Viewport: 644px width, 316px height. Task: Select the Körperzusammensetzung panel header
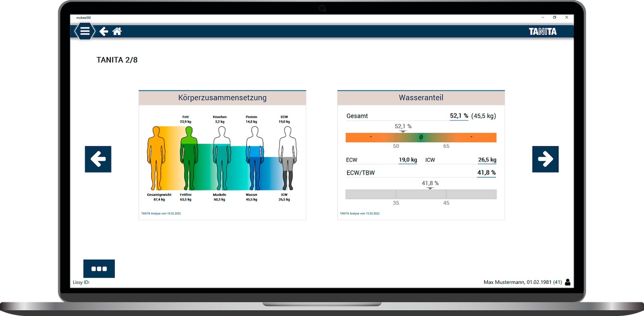(222, 98)
